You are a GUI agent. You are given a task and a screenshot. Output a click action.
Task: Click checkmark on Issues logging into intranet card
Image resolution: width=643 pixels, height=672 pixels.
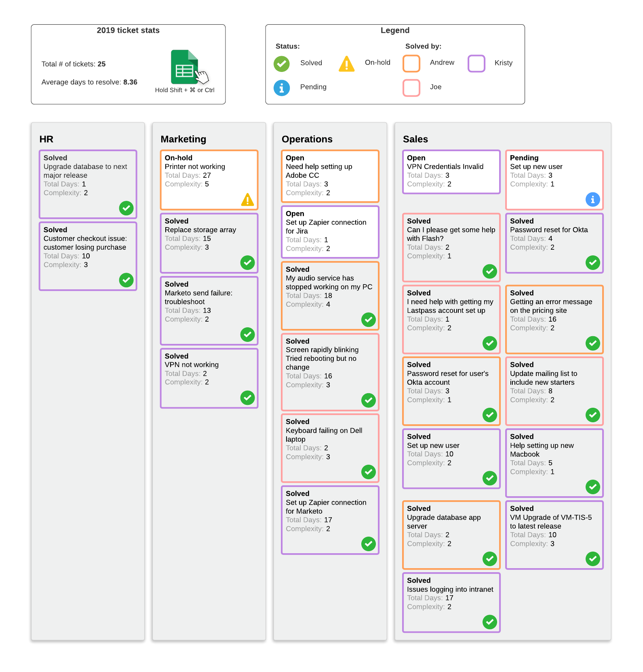click(x=489, y=622)
